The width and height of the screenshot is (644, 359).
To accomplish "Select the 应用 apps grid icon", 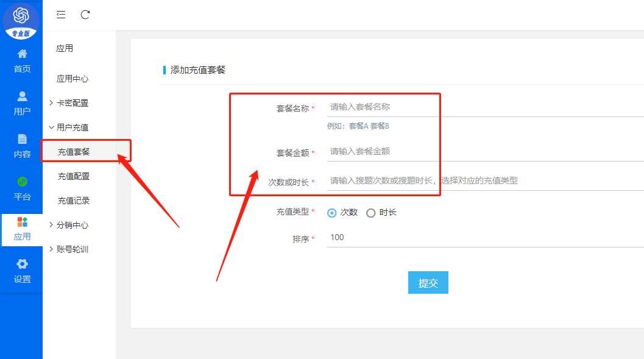I will tap(22, 222).
